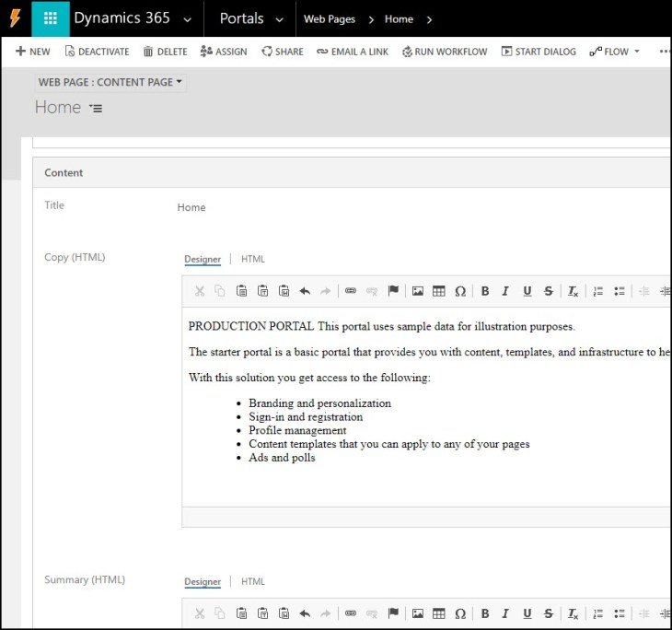Insert image in Summary editor toolbar
Image resolution: width=672 pixels, height=630 pixels.
coord(417,613)
